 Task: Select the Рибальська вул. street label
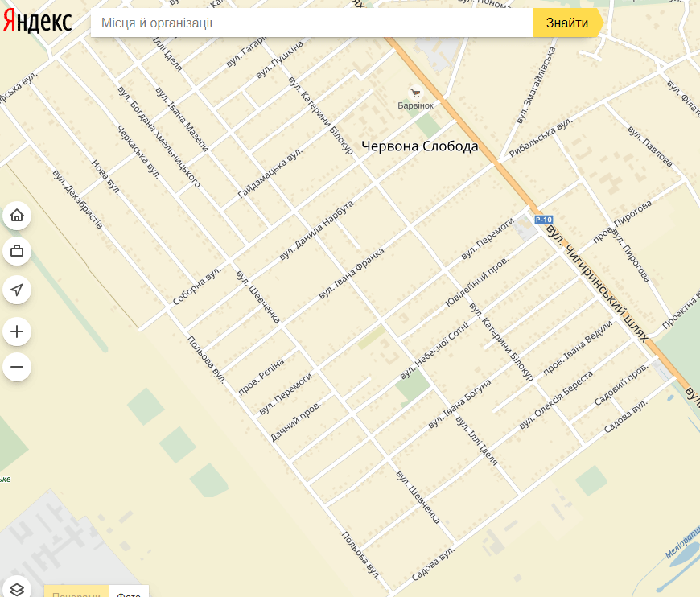click(x=541, y=138)
